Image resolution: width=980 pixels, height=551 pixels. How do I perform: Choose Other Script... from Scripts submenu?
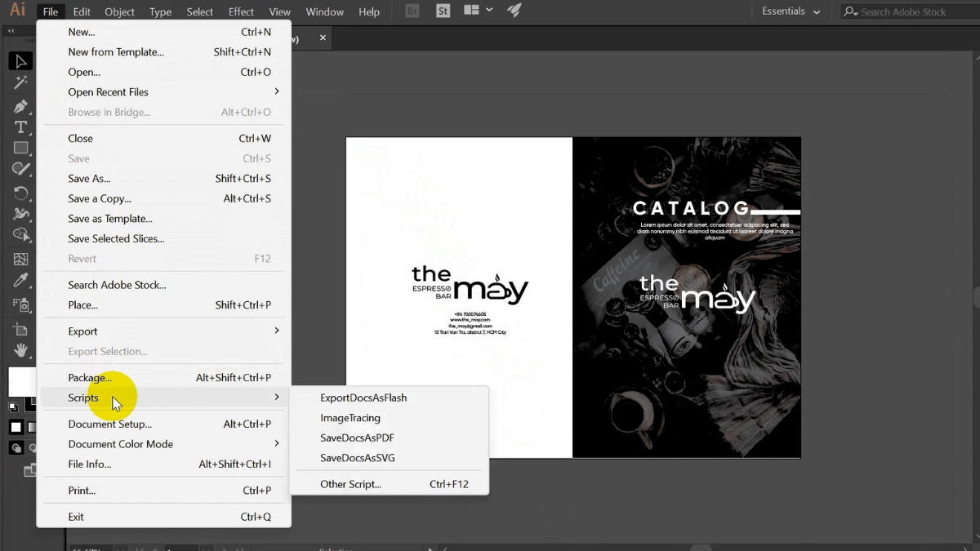click(x=390, y=484)
